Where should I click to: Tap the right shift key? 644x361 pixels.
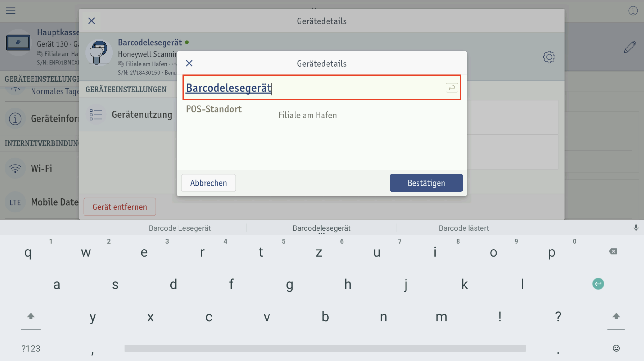click(x=616, y=316)
